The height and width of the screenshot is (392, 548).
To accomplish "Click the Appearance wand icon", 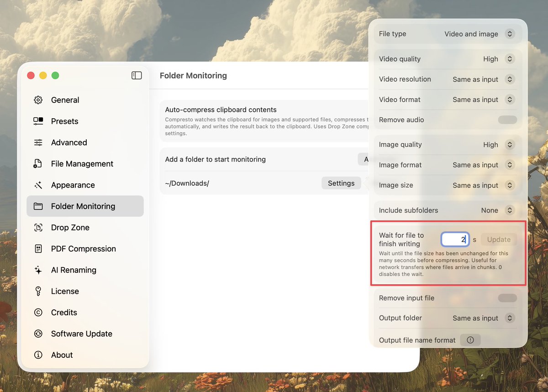I will tap(38, 185).
